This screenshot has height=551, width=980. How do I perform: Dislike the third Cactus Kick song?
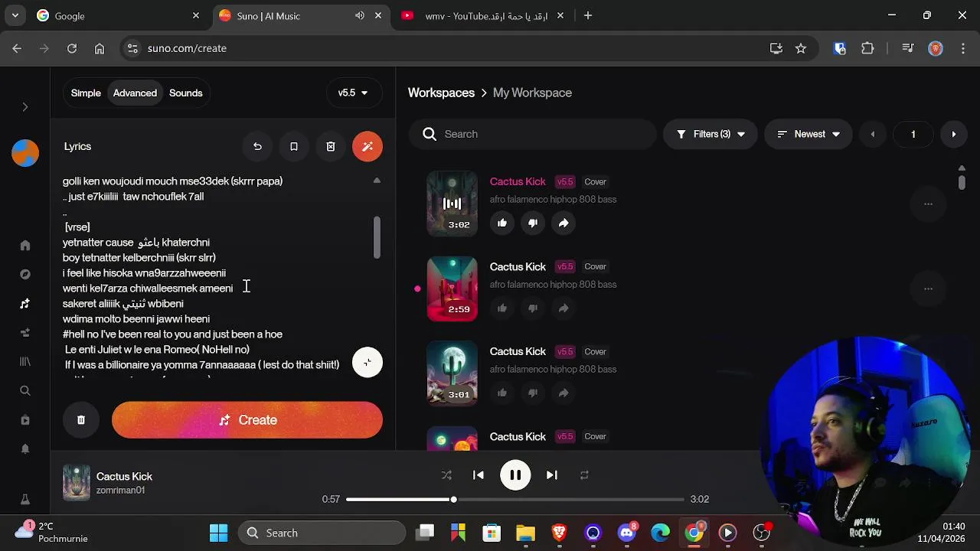(533, 393)
